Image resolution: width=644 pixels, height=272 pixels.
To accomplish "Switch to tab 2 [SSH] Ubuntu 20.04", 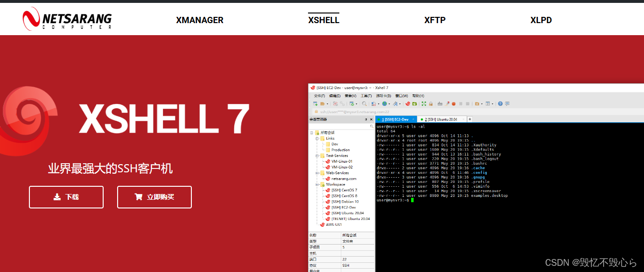I will tap(442, 119).
